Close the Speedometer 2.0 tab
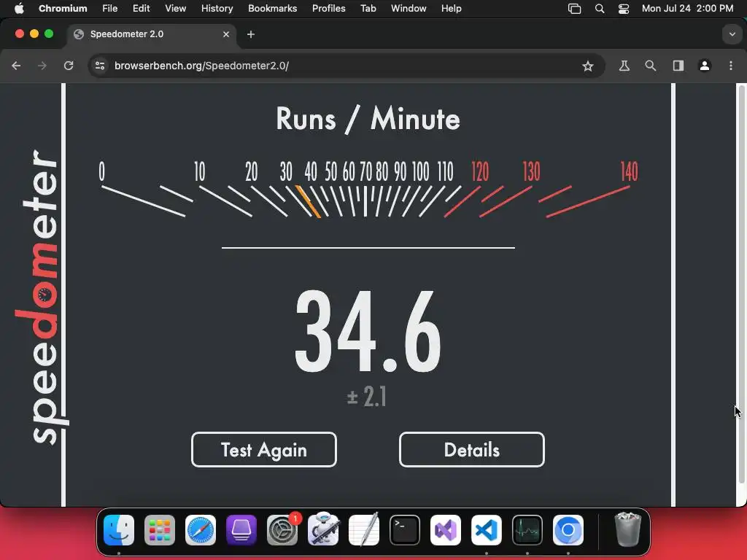This screenshot has height=560, width=747. click(x=226, y=34)
